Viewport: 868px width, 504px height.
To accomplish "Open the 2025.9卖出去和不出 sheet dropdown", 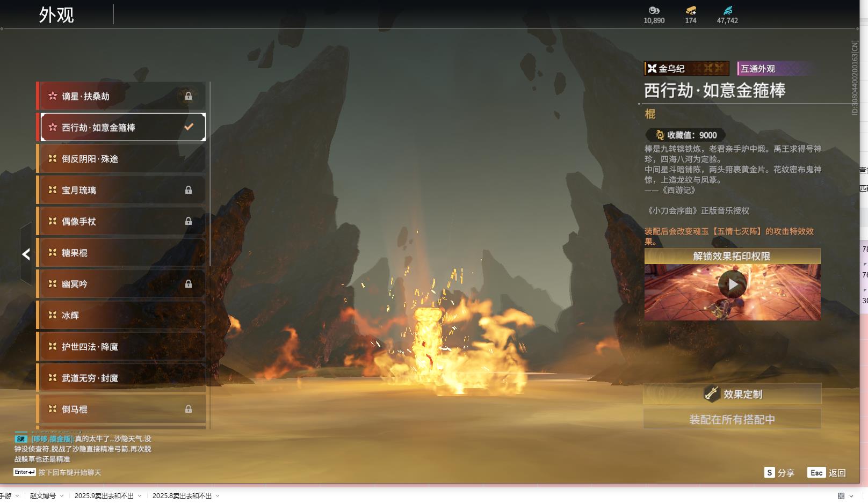I will tap(140, 496).
